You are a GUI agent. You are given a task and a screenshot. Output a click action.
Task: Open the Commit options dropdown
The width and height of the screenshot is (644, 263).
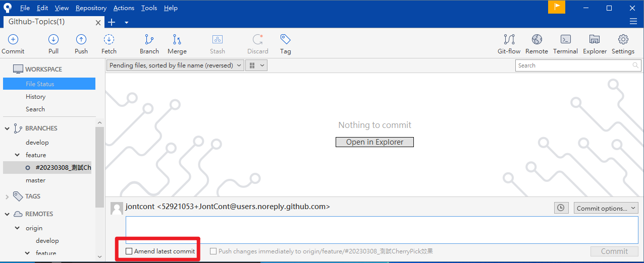(606, 208)
